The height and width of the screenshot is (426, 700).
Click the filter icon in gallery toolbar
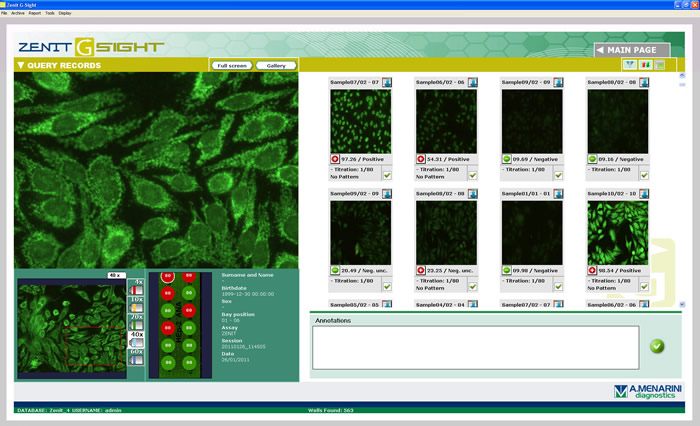629,65
